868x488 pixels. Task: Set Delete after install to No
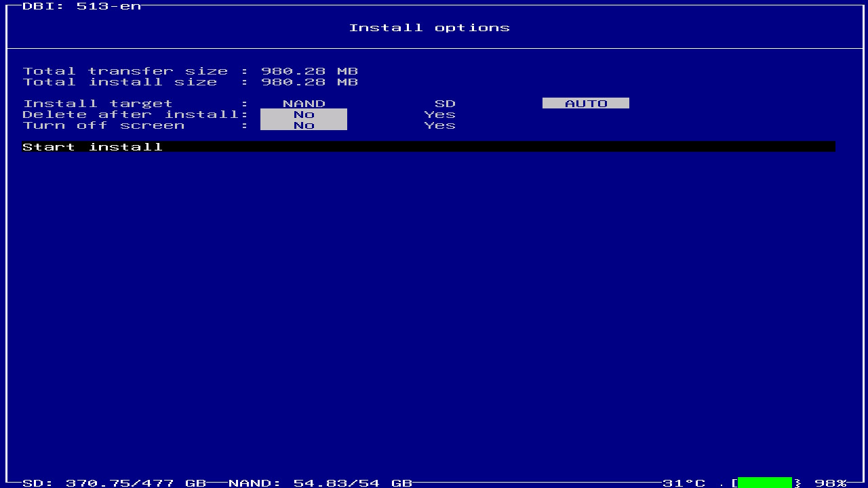(304, 115)
